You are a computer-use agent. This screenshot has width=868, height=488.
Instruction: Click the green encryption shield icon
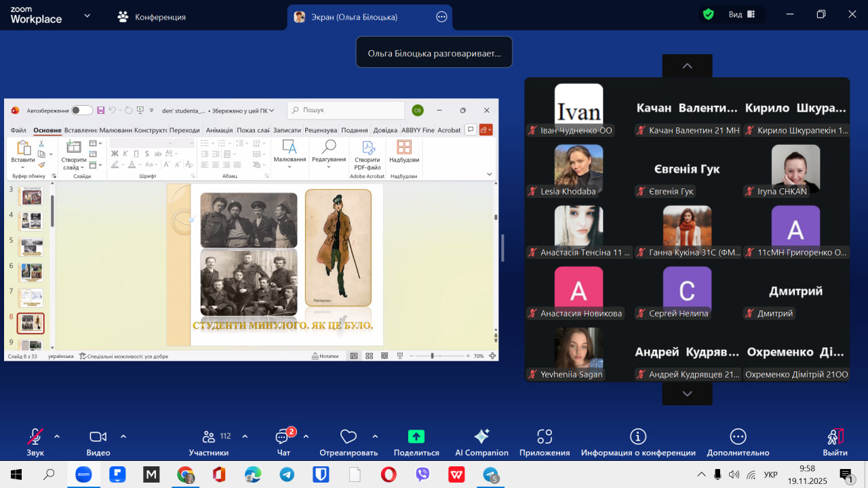[709, 14]
